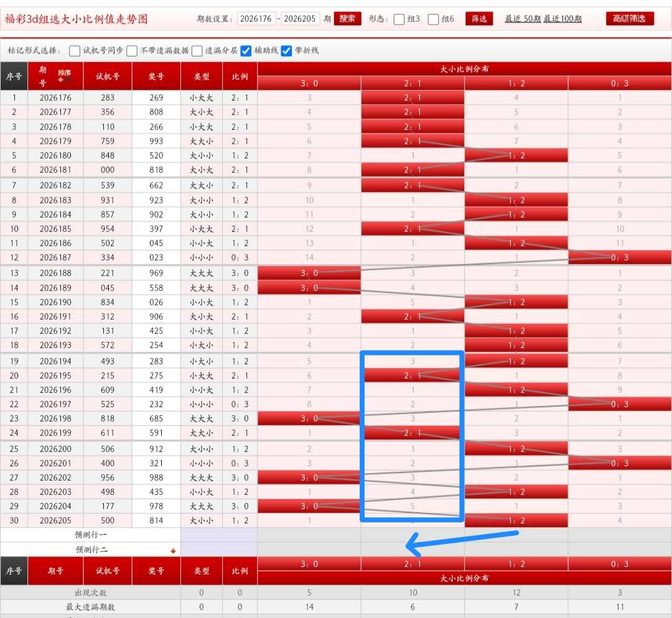Click highlighted 2:1 cell in row 2026195
672x618 pixels.
(x=413, y=376)
